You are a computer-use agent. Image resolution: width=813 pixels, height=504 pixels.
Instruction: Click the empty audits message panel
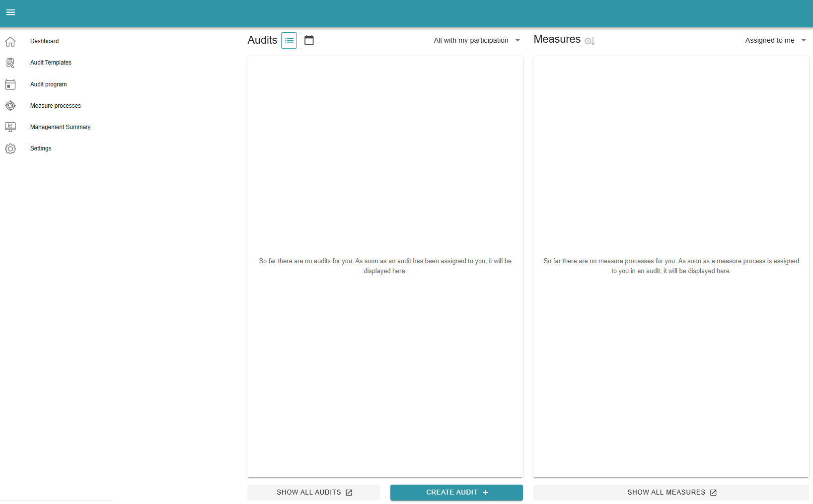click(x=385, y=266)
